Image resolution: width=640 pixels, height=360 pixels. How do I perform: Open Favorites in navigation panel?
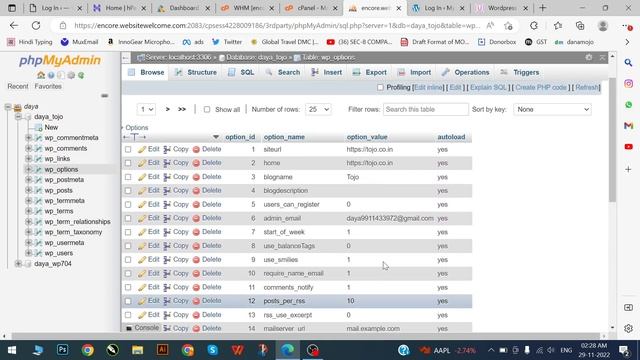tap(48, 87)
